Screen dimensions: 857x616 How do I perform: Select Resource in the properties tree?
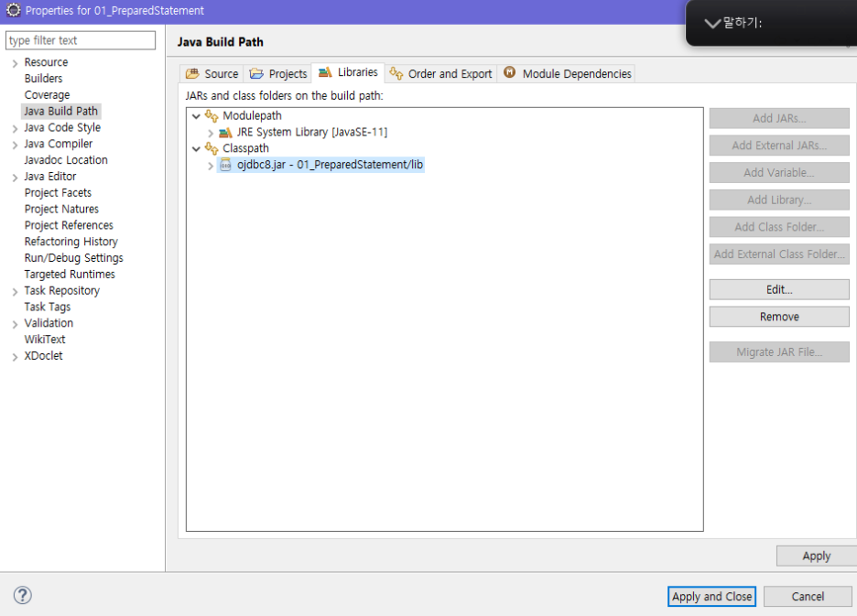[x=46, y=62]
